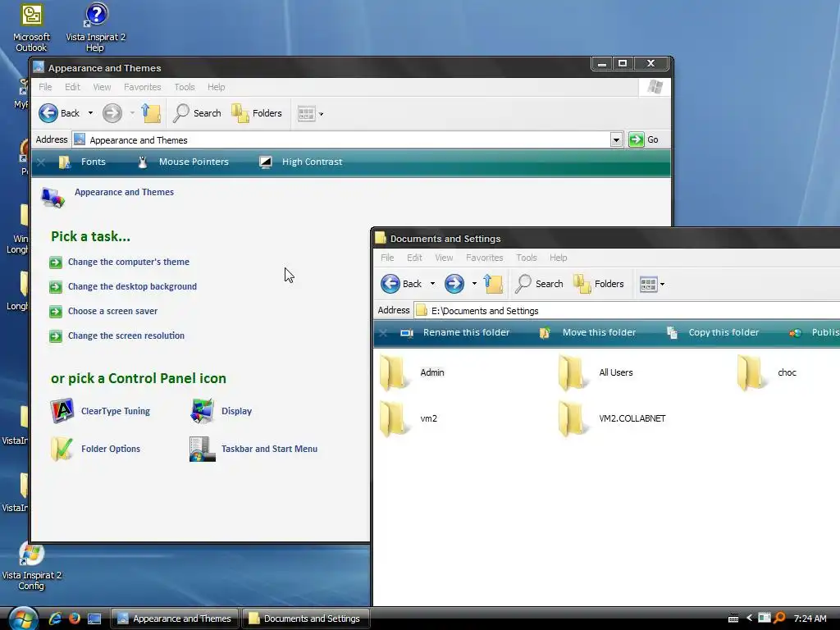Click Show Desktop quick launch icon
The height and width of the screenshot is (630, 840).
point(94,619)
